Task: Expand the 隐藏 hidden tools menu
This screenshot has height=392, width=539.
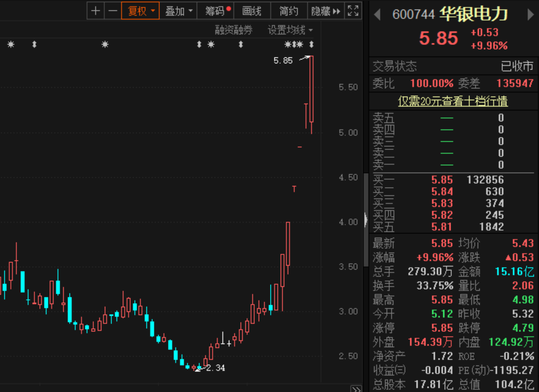Action: (325, 10)
